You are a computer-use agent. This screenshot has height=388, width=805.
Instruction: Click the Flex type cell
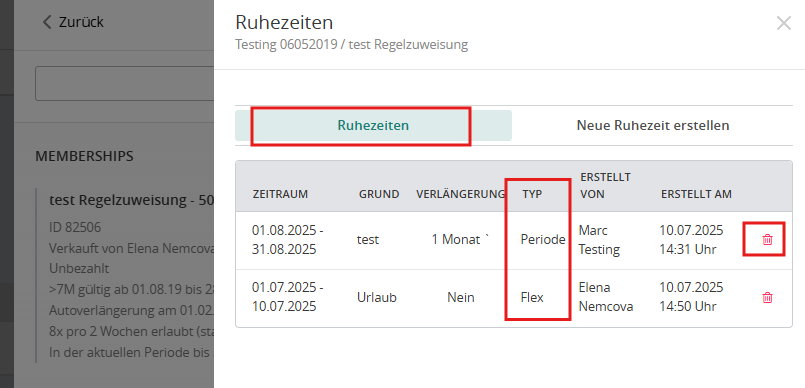coord(532,298)
